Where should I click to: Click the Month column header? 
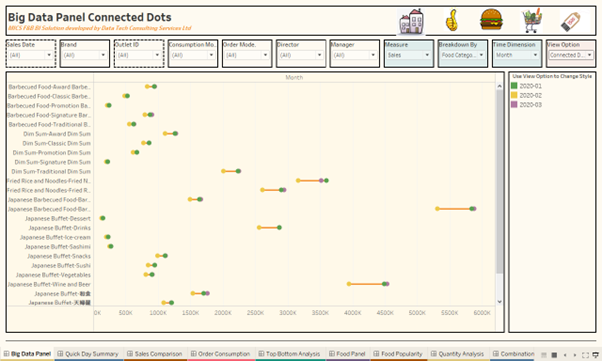point(294,78)
